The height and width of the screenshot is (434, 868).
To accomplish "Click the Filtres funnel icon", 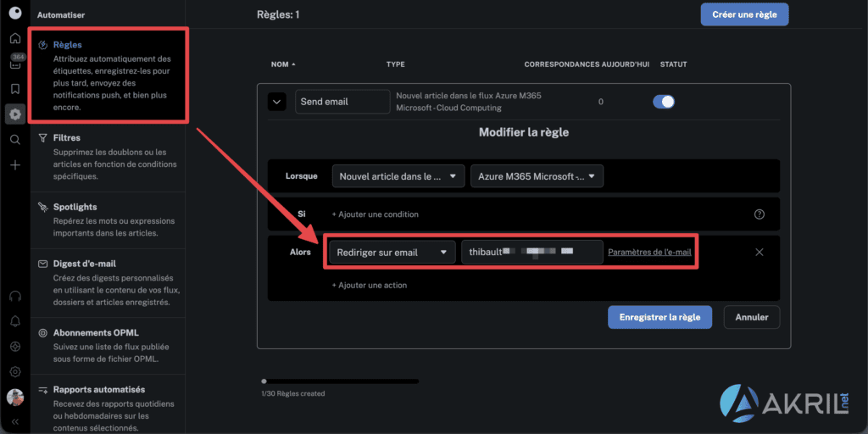I will click(42, 138).
